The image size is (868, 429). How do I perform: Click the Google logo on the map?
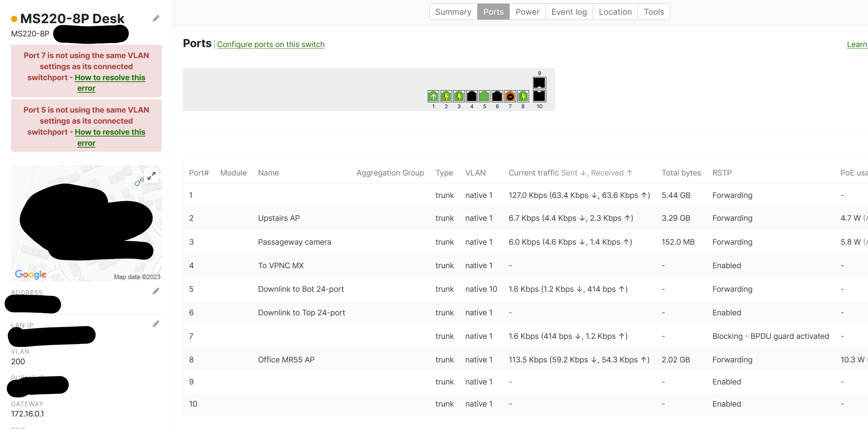pyautogui.click(x=31, y=274)
